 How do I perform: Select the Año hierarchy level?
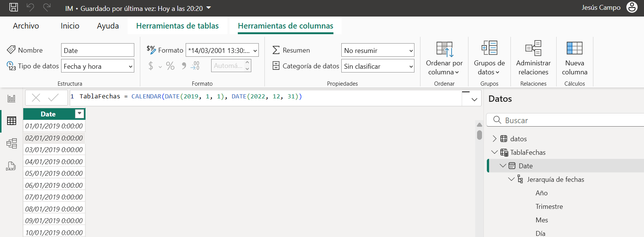542,193
